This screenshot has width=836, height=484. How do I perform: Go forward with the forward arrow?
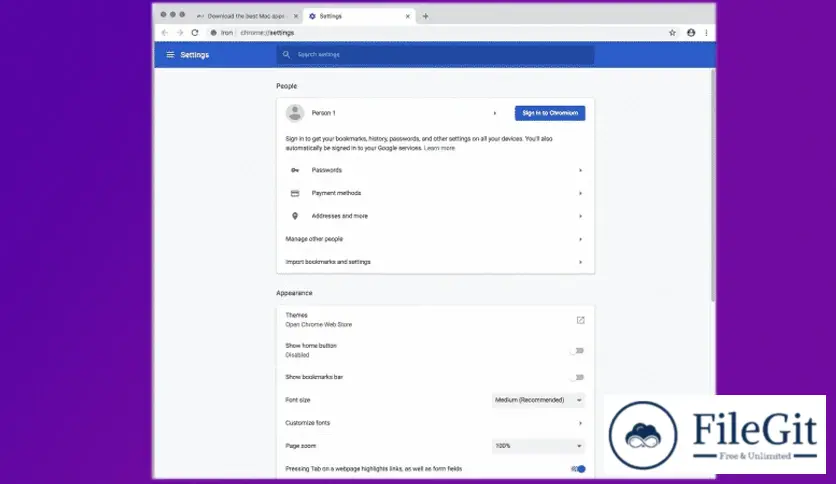click(x=180, y=33)
